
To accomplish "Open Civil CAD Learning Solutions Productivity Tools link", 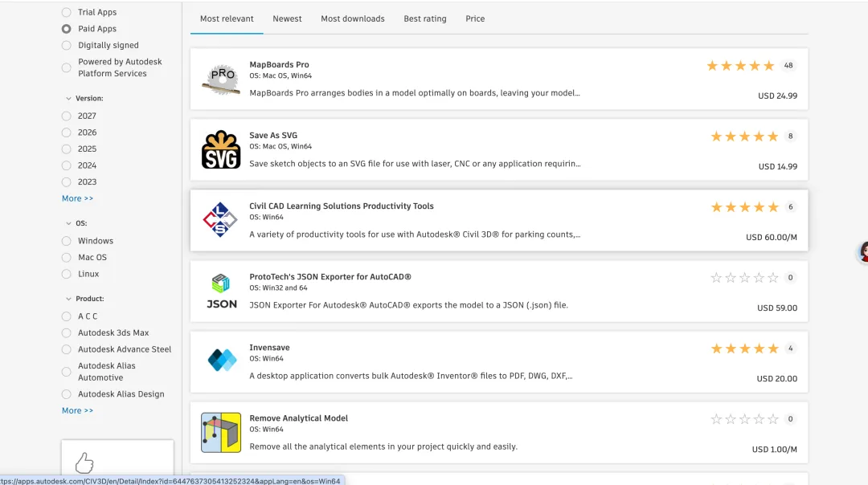I will (x=342, y=206).
